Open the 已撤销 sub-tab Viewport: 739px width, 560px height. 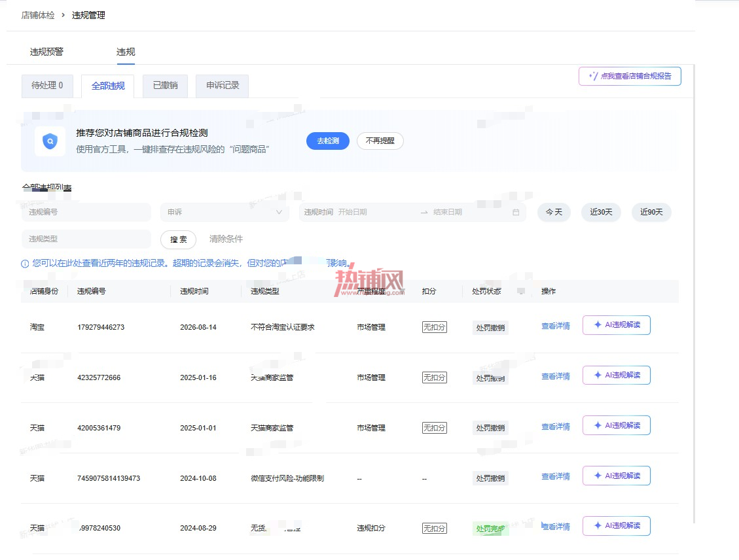[x=165, y=86]
